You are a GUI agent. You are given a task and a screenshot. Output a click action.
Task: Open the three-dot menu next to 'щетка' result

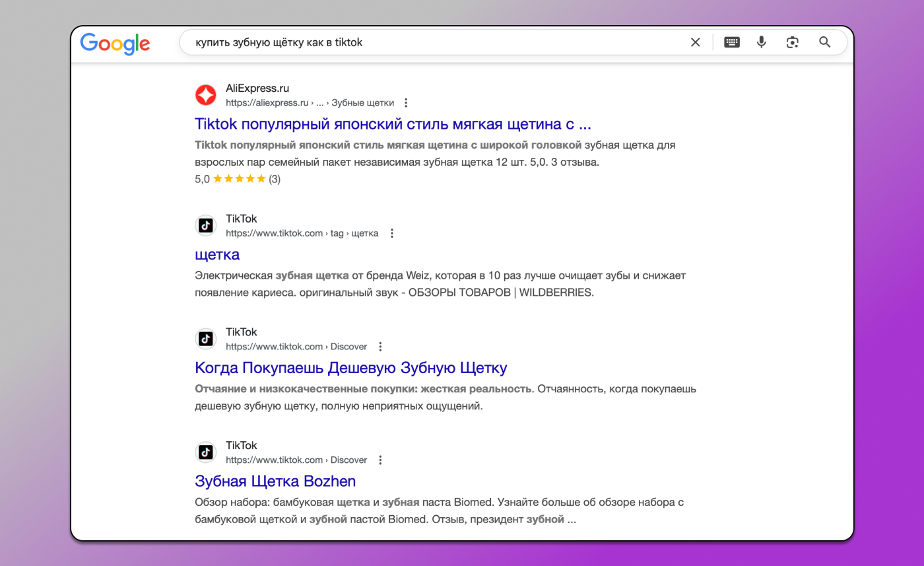tap(392, 233)
